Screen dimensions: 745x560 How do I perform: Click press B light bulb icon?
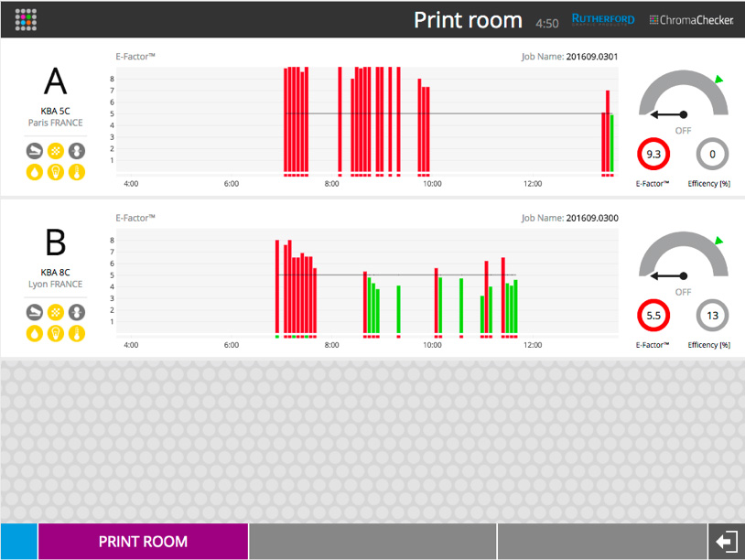(56, 333)
